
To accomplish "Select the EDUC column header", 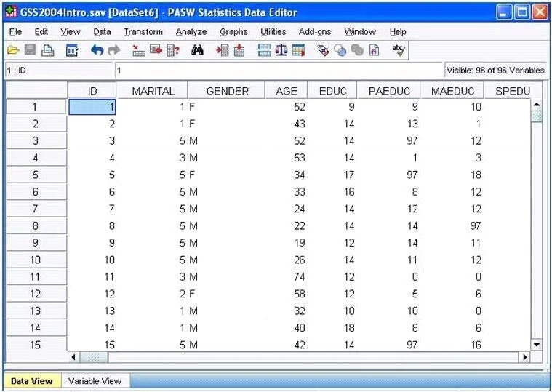I will (332, 91).
